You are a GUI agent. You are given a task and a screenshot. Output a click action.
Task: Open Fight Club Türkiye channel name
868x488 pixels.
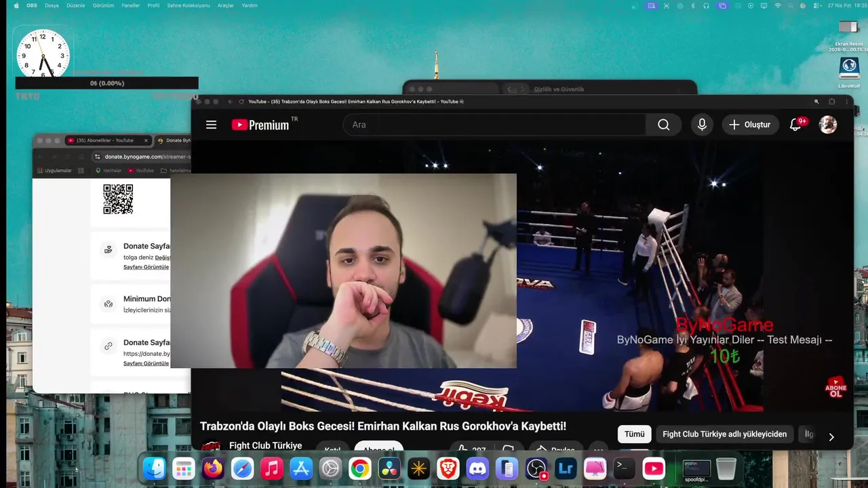(x=265, y=445)
